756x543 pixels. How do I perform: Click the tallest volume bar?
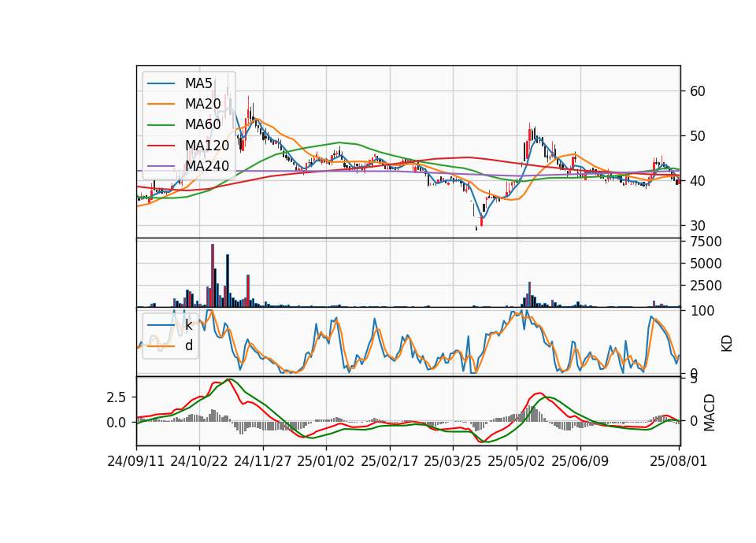coord(213,275)
